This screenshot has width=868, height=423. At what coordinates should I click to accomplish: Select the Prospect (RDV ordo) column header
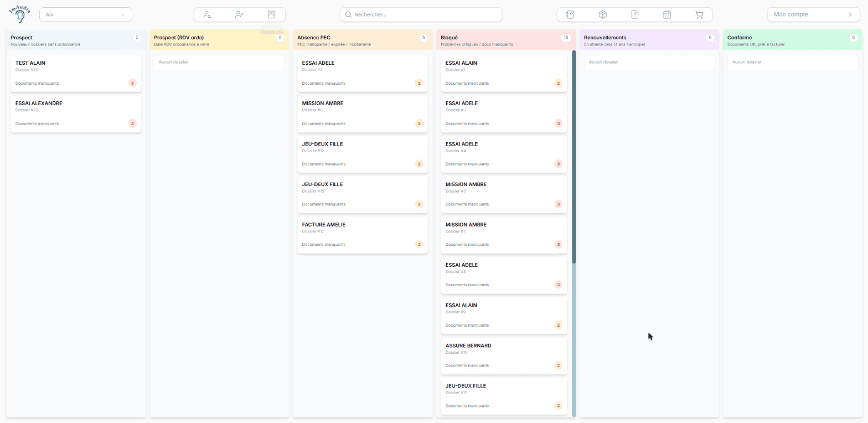219,40
